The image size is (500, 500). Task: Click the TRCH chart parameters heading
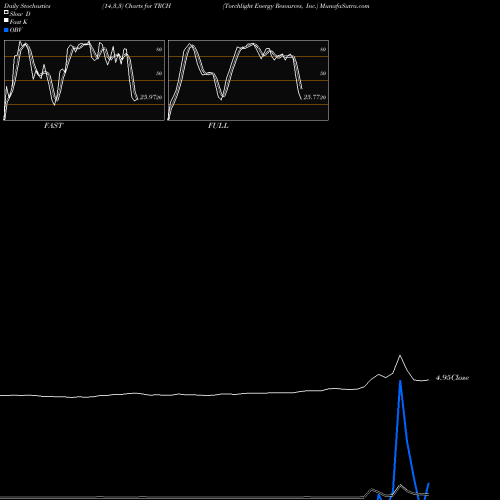coord(137,6)
